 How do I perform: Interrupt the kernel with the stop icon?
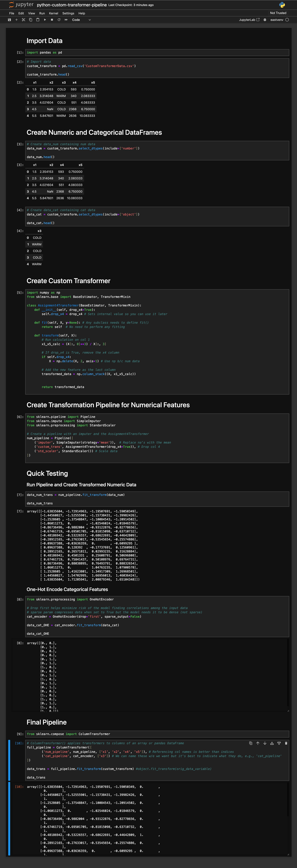52,20
